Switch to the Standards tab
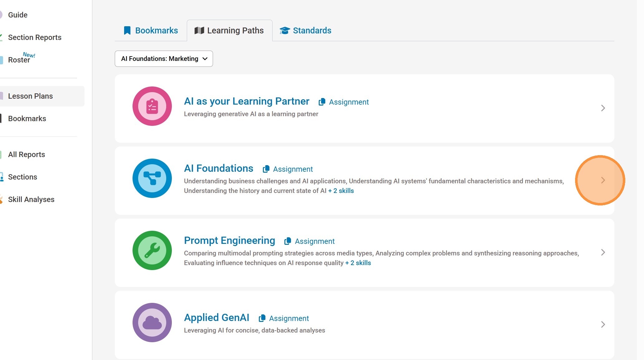This screenshot has height=360, width=644. point(305,31)
